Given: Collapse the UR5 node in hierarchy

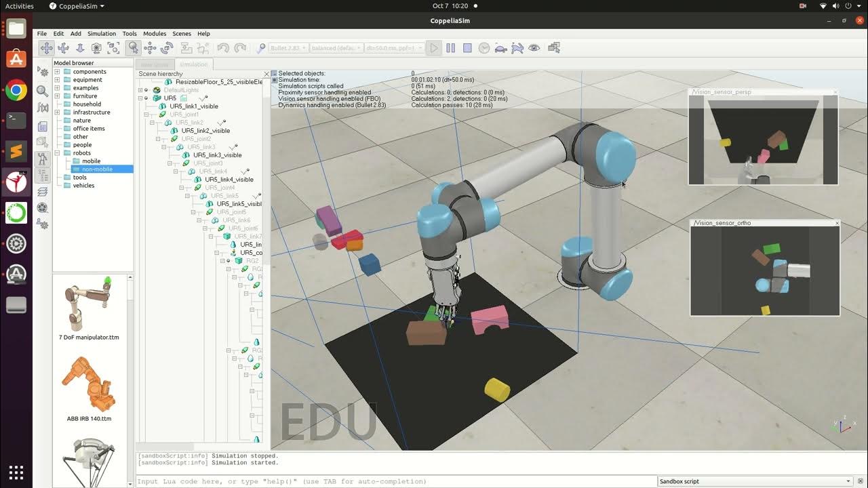Looking at the screenshot, I should 141,98.
